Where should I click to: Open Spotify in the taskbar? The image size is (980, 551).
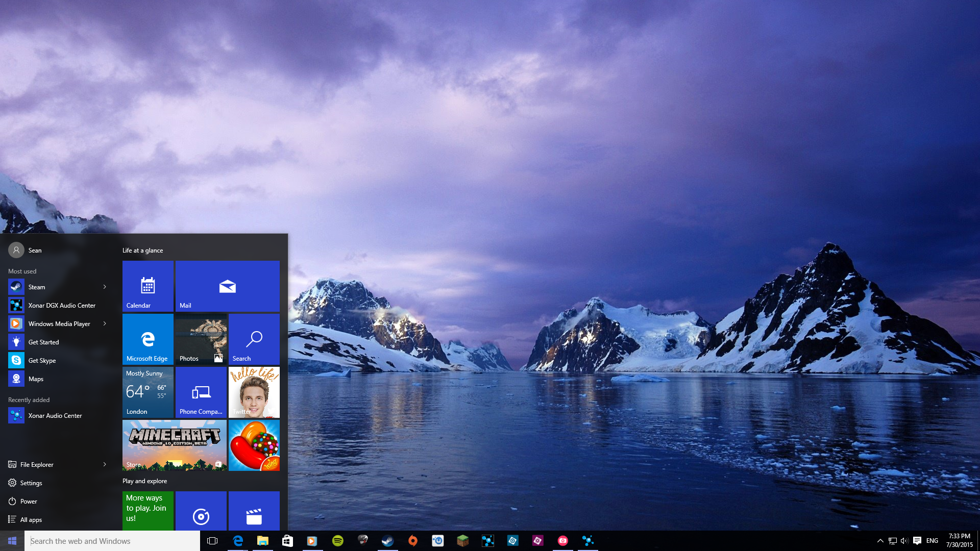337,540
